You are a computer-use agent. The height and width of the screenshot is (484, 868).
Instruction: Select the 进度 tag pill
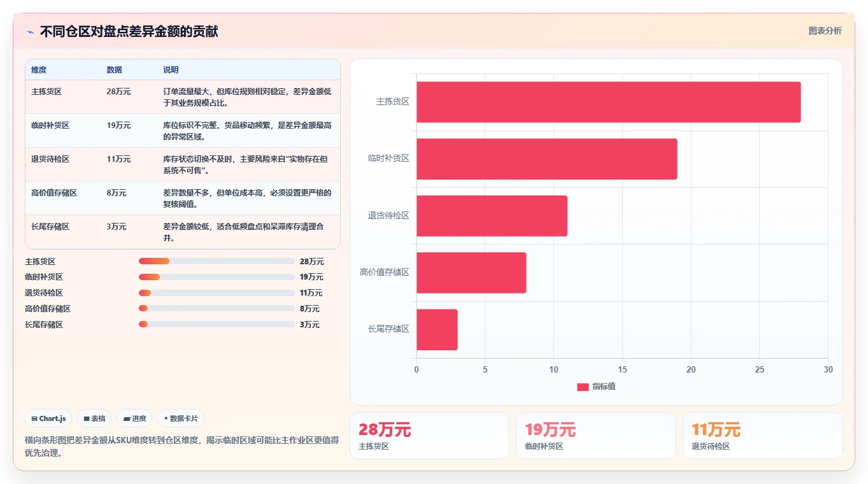[x=134, y=418]
